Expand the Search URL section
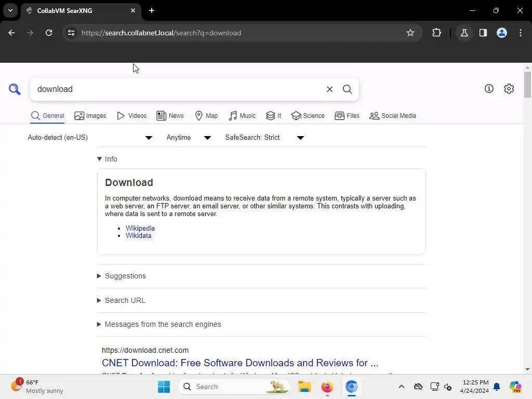Image resolution: width=532 pixels, height=399 pixels. [121, 300]
